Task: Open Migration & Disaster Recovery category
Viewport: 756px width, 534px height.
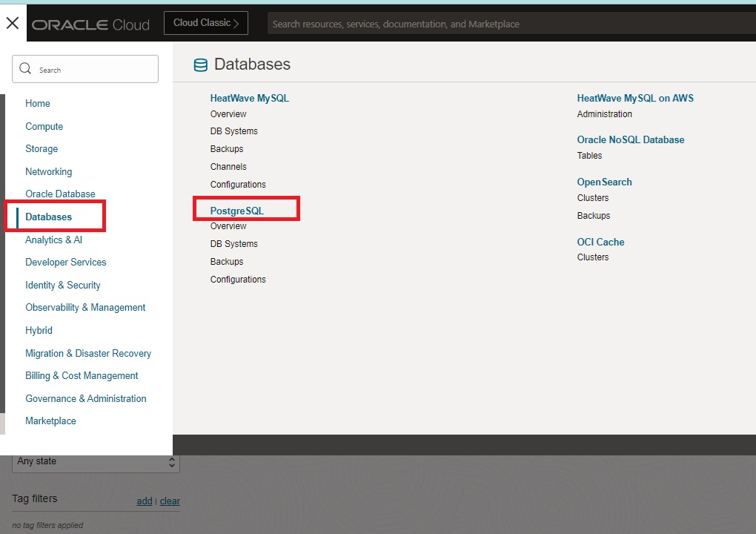Action: click(x=88, y=353)
